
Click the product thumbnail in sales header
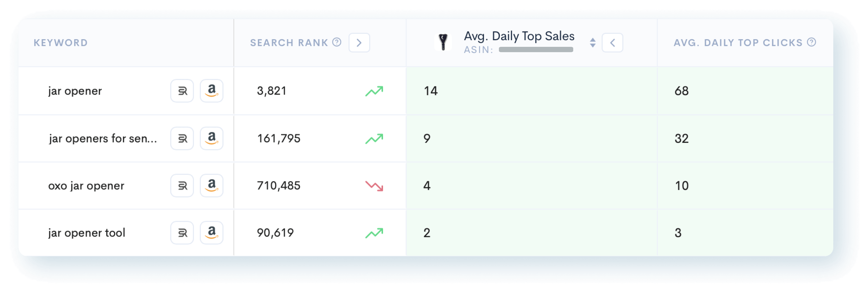click(x=443, y=42)
